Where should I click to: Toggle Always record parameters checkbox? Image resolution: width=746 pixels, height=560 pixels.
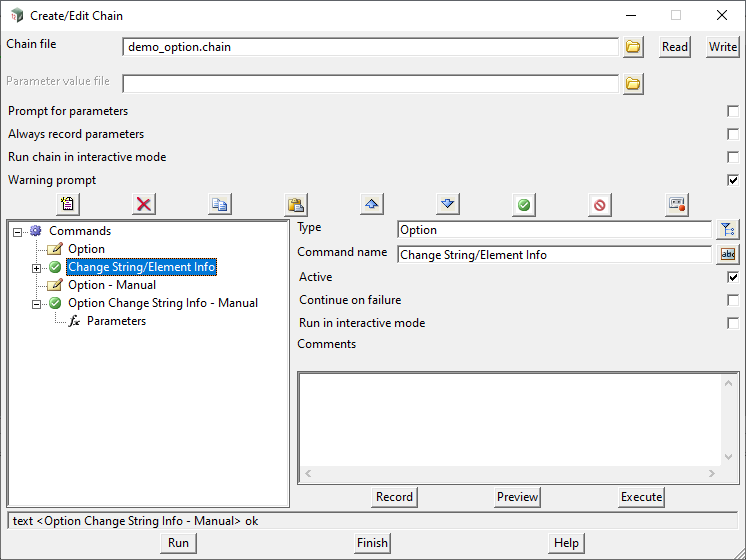click(x=733, y=134)
